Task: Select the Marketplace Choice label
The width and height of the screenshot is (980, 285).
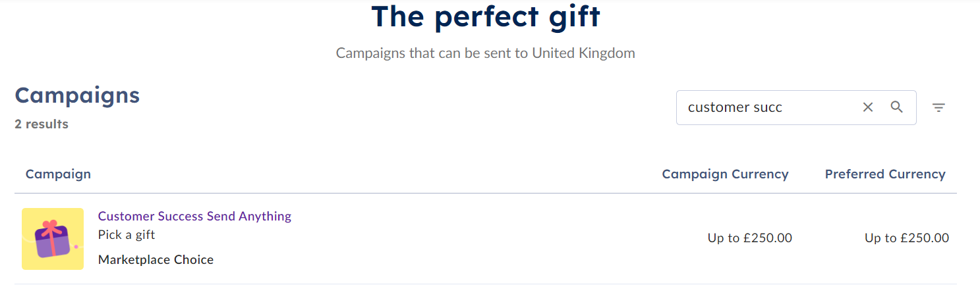Action: 156,259
